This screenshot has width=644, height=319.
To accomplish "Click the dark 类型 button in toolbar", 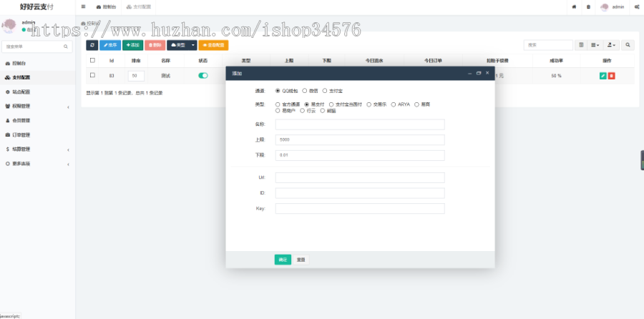I will [x=178, y=45].
